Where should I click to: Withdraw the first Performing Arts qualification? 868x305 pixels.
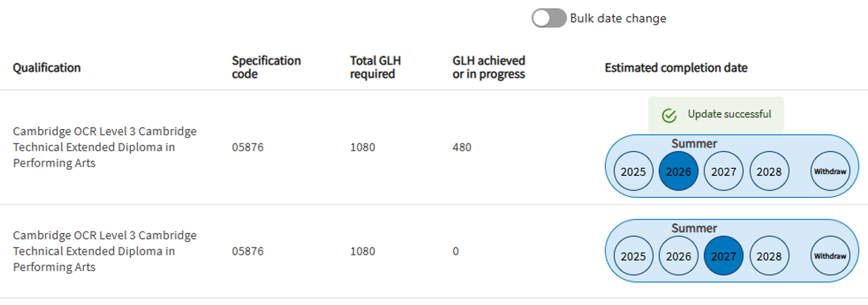830,171
